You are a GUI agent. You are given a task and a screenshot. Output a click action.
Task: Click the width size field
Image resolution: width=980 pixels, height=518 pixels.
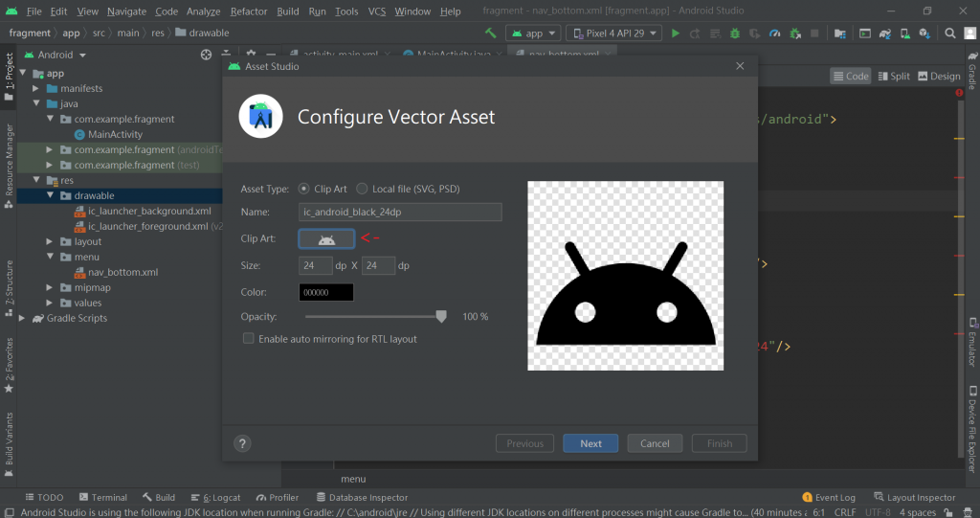click(315, 266)
